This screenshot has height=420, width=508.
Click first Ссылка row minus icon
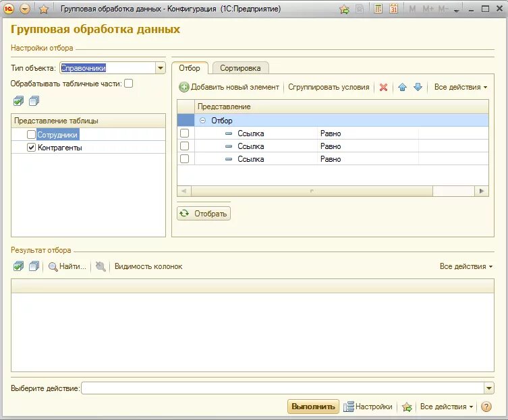click(x=229, y=133)
